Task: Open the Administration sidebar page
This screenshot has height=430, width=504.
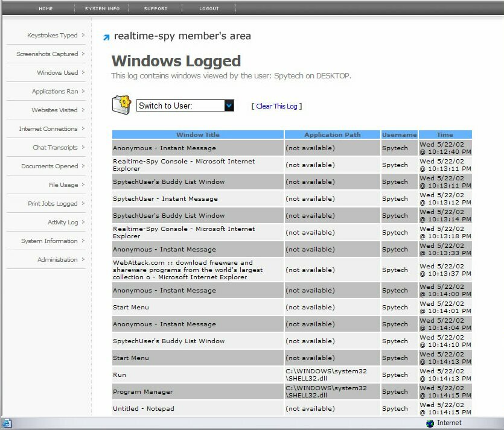Action: tap(57, 260)
